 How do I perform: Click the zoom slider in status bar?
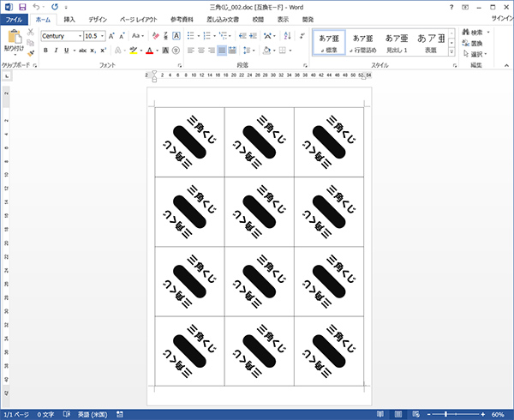(x=445, y=414)
